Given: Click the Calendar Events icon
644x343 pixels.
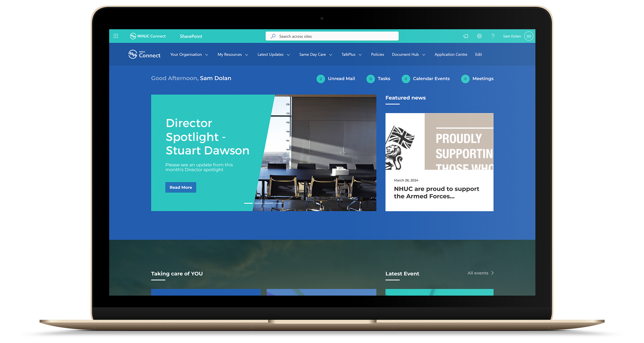Looking at the screenshot, I should [405, 78].
